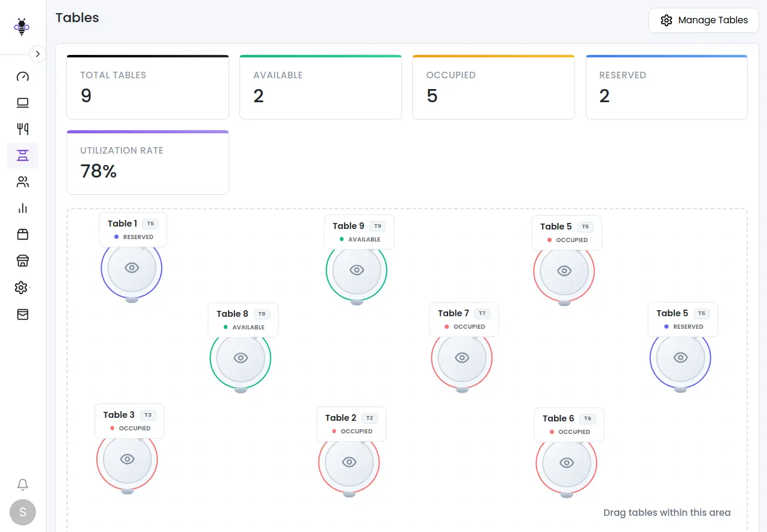Click the eye icon on Table 9
This screenshot has width=767, height=532.
click(357, 270)
